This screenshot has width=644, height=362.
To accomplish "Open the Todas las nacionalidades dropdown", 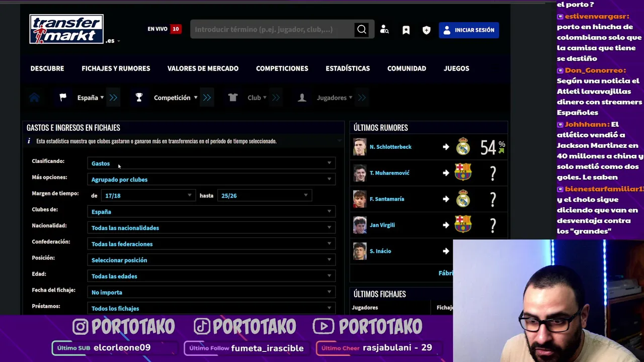I will [x=211, y=228].
